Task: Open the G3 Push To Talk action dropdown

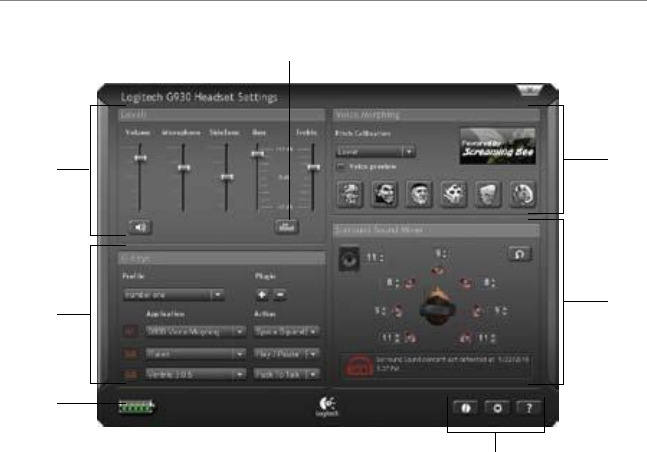Action: (x=287, y=374)
